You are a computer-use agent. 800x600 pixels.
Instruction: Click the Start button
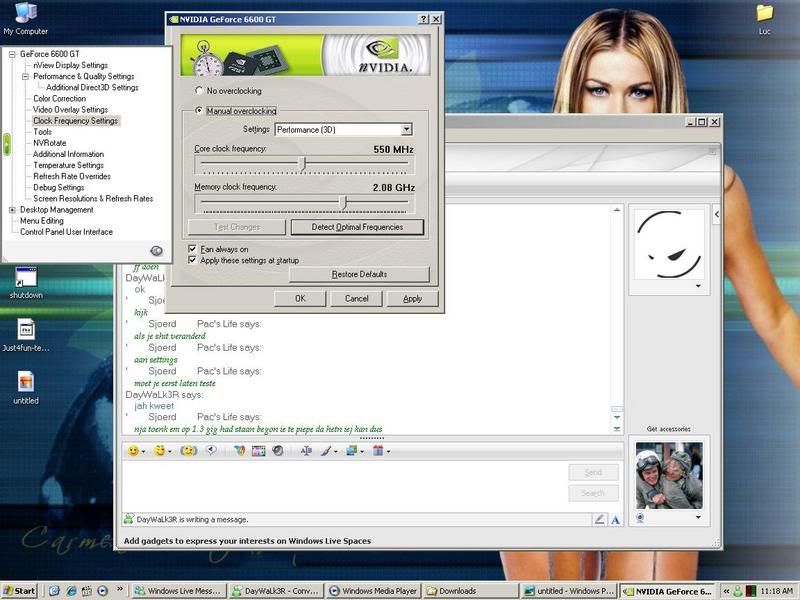point(19,591)
